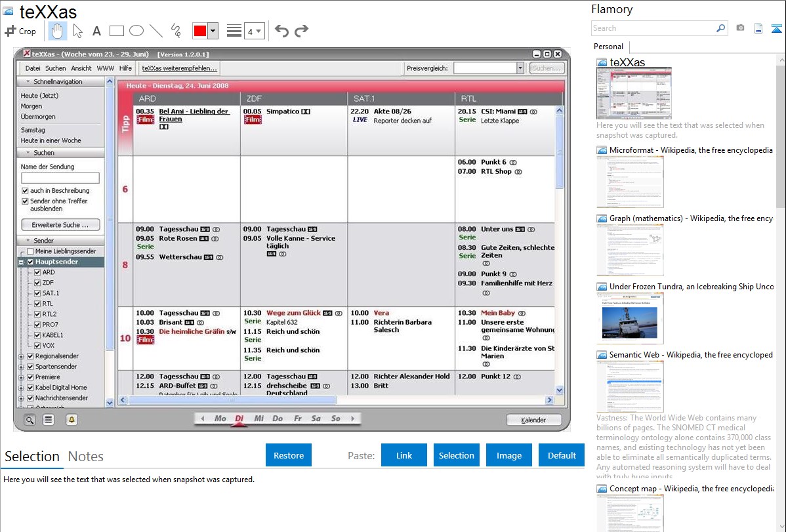Uncheck the RTL2 channel checkbox
Screen dimensions: 786x532
coord(37,314)
